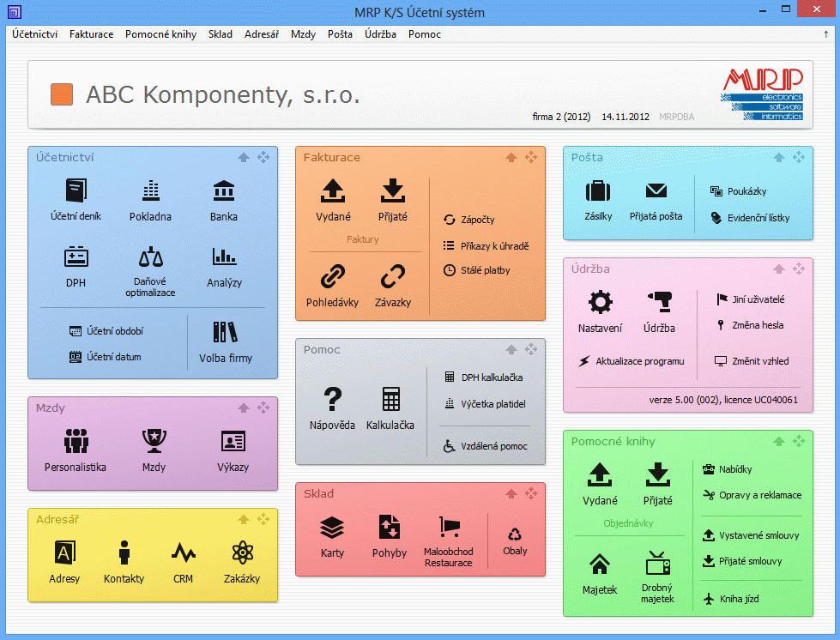Click Aktualizace programu update link
840x640 pixels.
tap(632, 361)
